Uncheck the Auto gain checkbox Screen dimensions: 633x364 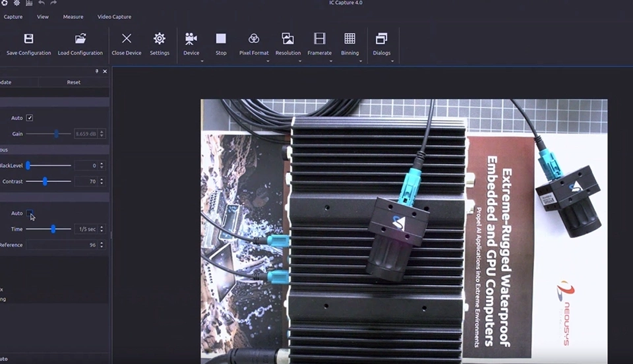pyautogui.click(x=30, y=118)
